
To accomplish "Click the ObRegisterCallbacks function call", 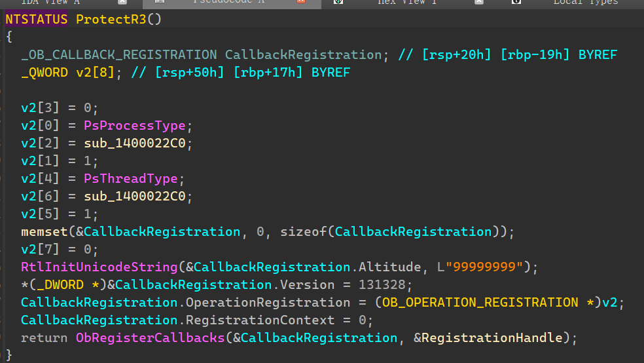I will coord(151,337).
